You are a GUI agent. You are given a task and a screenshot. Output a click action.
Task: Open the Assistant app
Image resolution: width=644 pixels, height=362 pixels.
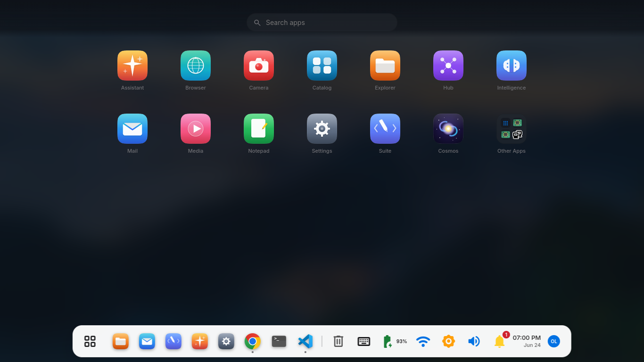coord(132,66)
